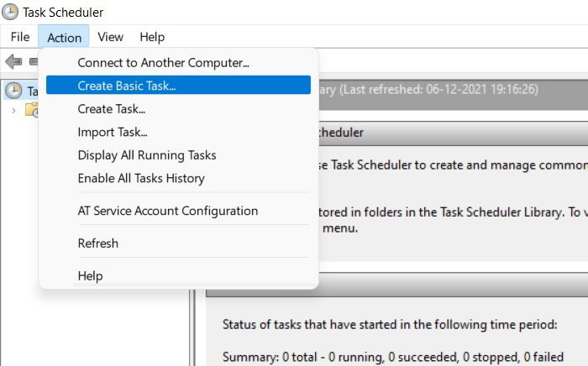Image resolution: width=588 pixels, height=366 pixels.
Task: Choose the Create Task option
Action: [x=178, y=109]
